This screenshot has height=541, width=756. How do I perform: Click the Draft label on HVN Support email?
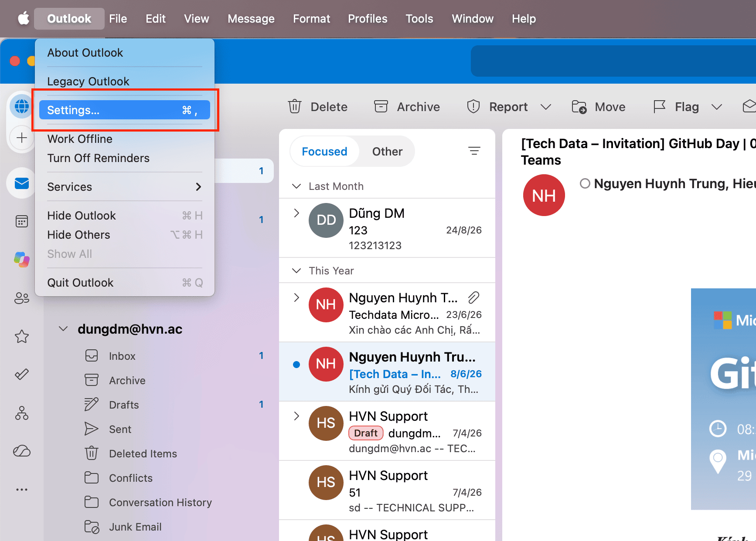click(366, 433)
